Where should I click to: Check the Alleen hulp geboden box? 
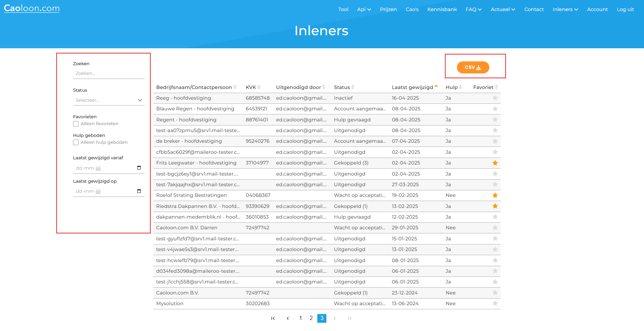click(x=76, y=142)
